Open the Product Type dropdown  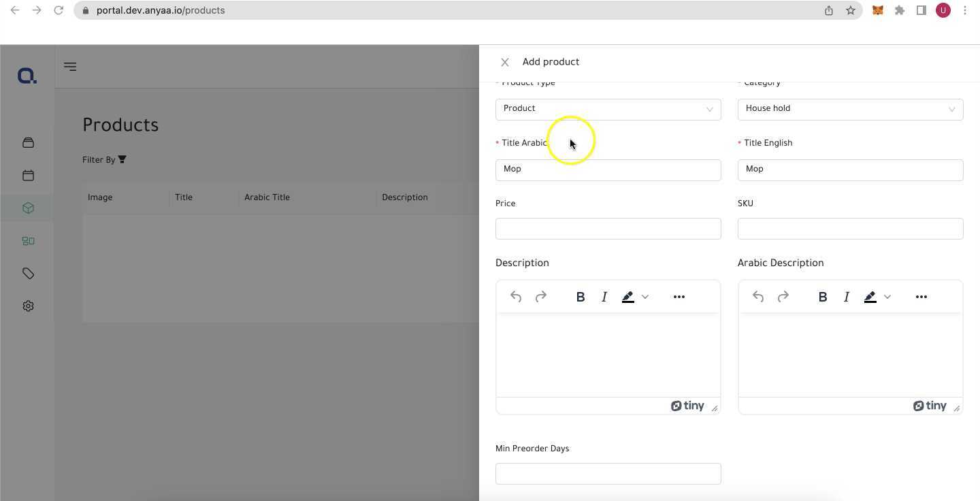(608, 108)
